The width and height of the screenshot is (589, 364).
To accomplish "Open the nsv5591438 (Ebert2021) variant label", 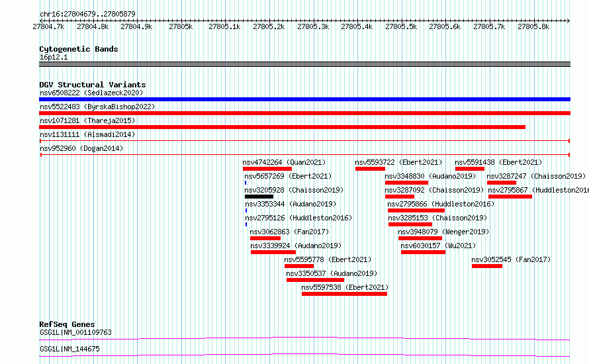I will 498,162.
